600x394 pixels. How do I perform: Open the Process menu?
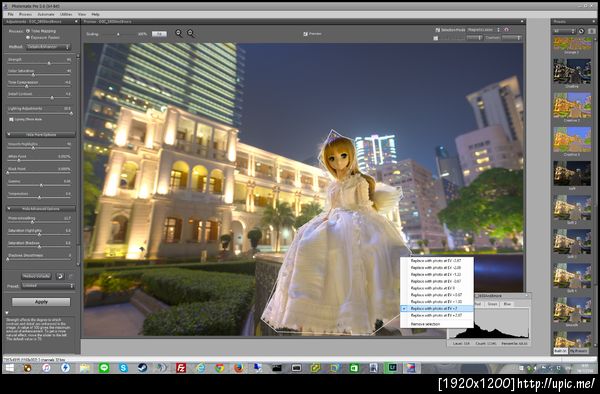25,14
